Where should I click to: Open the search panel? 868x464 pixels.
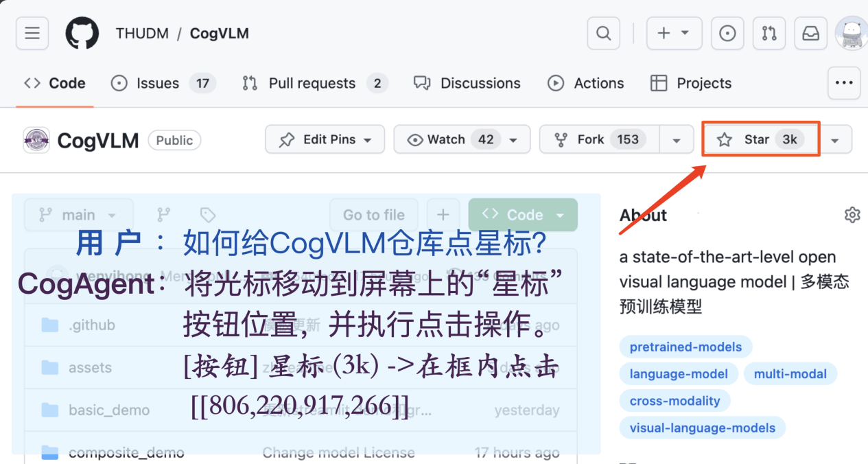602,33
